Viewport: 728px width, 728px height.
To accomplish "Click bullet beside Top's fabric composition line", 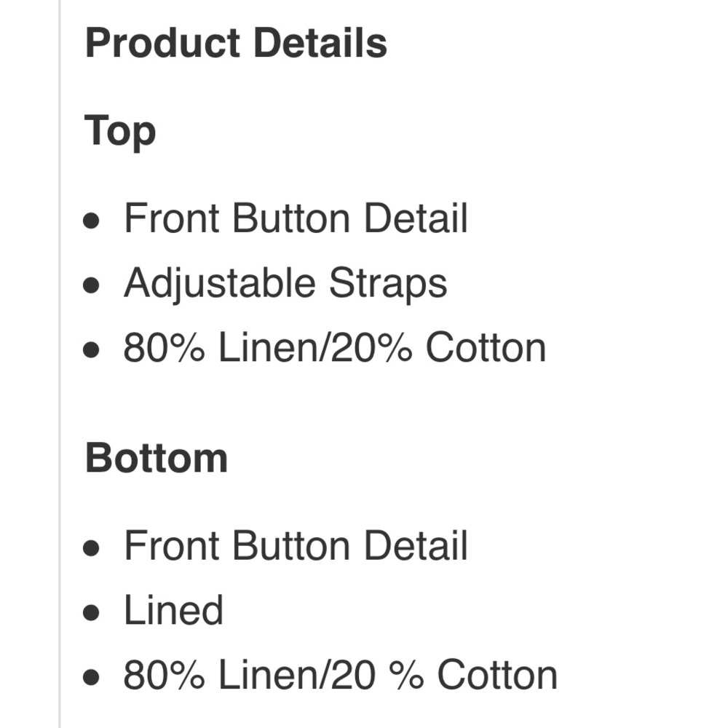I will [91, 351].
